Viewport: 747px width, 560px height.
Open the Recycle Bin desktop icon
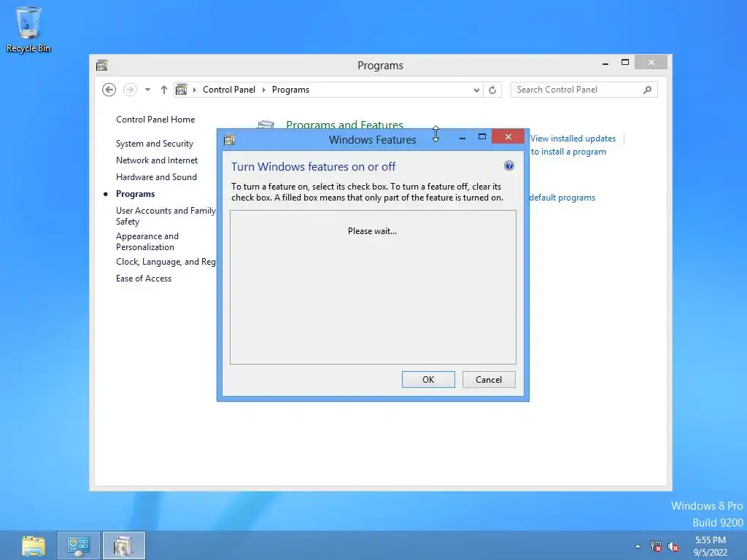pyautogui.click(x=28, y=29)
